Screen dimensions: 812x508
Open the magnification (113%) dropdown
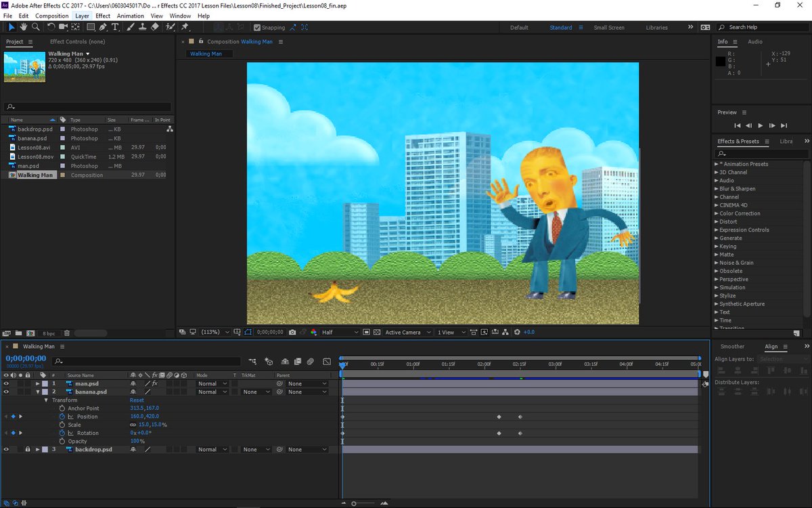point(215,333)
